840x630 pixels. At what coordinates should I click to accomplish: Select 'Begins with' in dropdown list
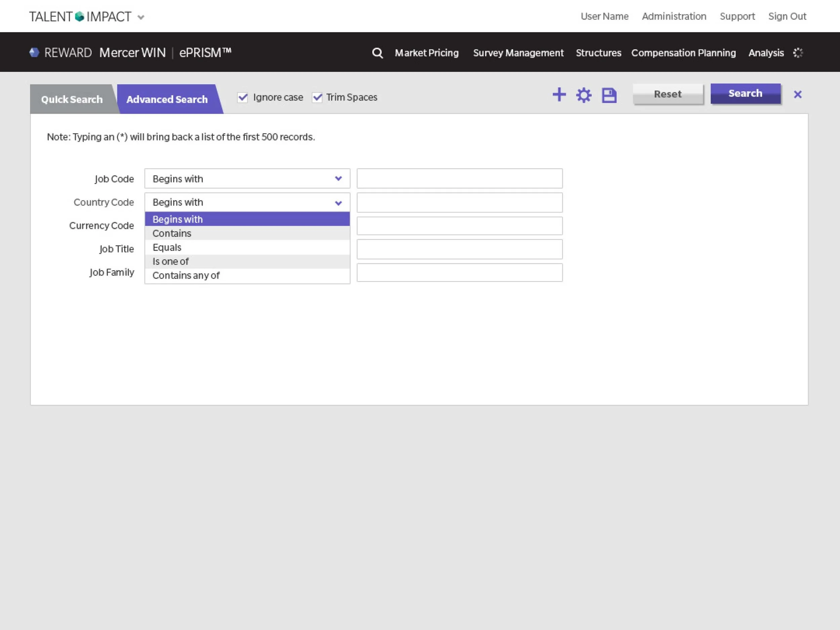coord(247,219)
